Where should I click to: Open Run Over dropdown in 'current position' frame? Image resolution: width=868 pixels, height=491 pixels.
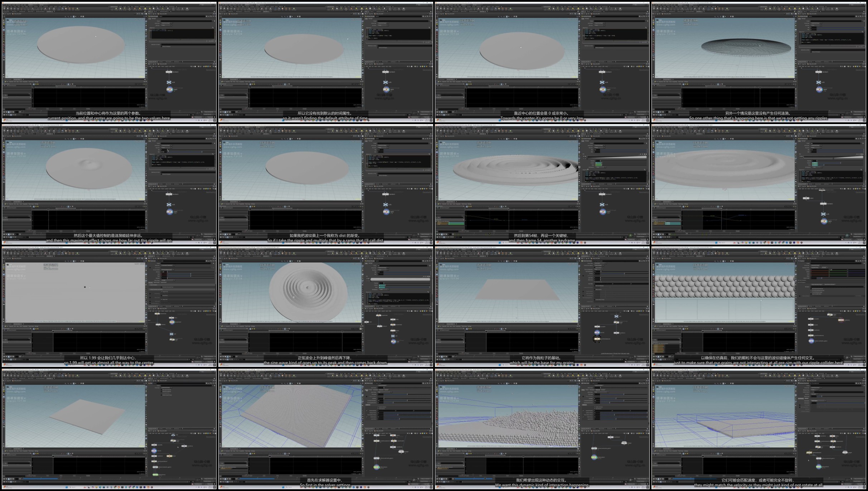point(166,25)
